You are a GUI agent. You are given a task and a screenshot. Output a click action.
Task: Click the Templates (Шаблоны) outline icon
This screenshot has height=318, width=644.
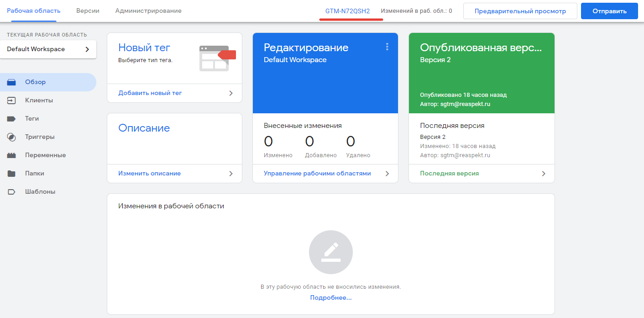click(11, 192)
